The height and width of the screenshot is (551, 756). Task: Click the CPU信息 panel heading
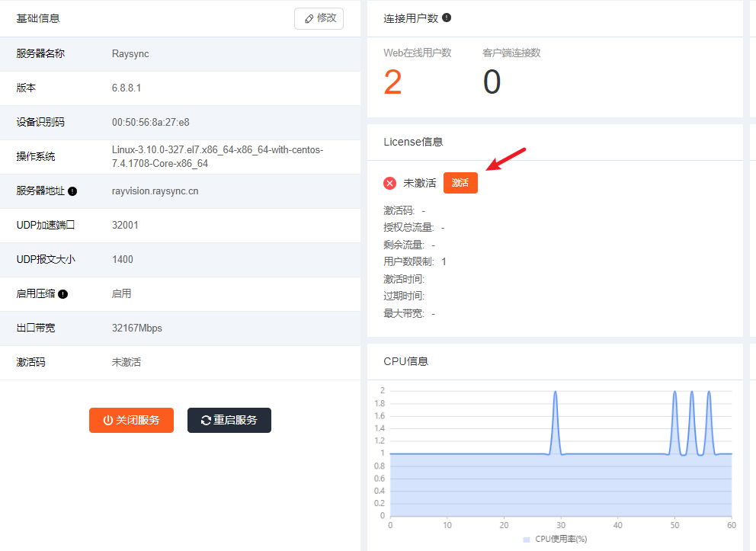point(406,361)
